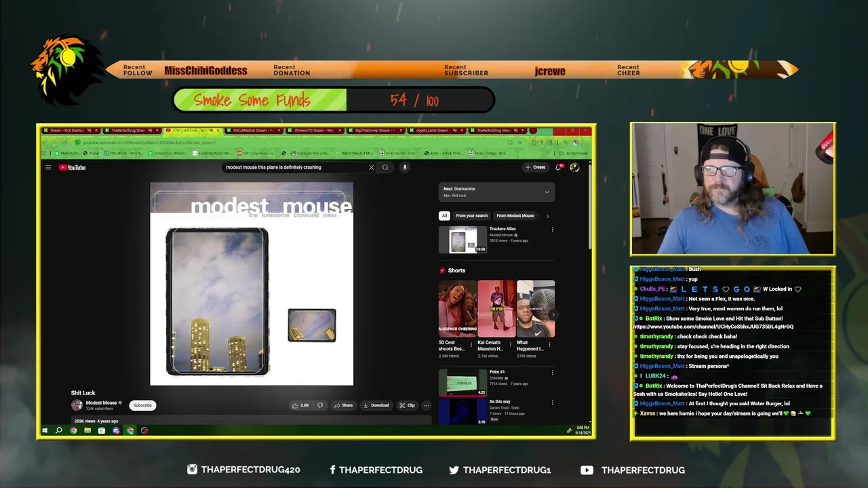Open the YouTube hamburger guide menu
This screenshot has width=868, height=488.
point(48,167)
